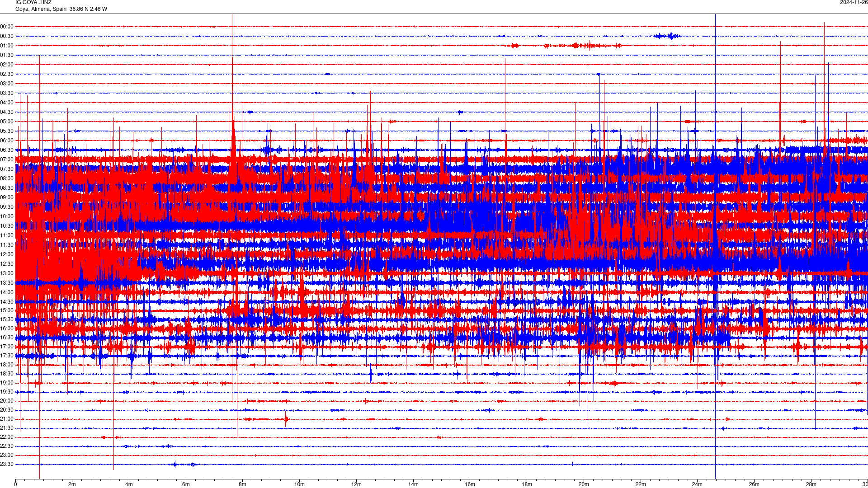The height and width of the screenshot is (488, 868).
Task: Select the 22:00 time row label
Action: 7,437
